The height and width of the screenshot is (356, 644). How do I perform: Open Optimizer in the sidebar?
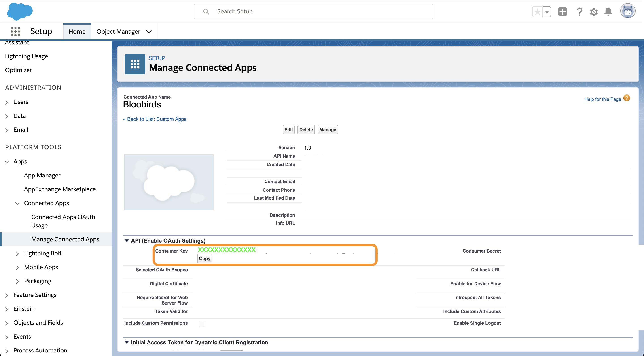tap(18, 70)
